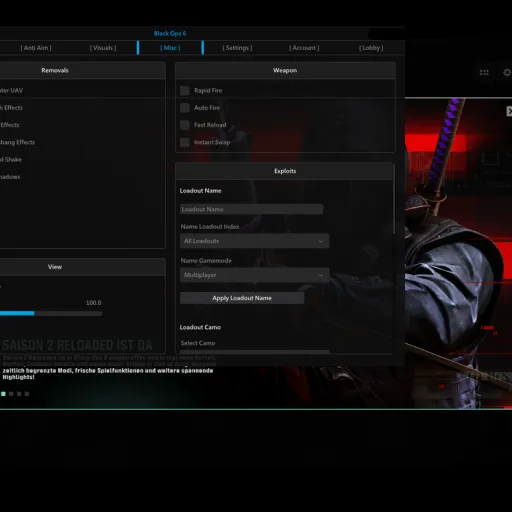Image resolution: width=512 pixels, height=512 pixels.
Task: Click the Rapid Fire label text
Action: pyautogui.click(x=208, y=90)
